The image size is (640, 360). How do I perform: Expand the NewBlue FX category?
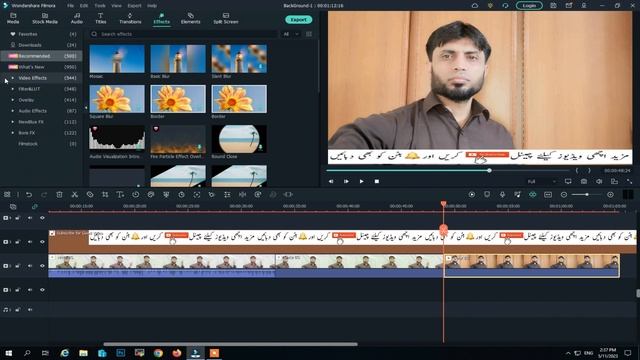(x=13, y=122)
